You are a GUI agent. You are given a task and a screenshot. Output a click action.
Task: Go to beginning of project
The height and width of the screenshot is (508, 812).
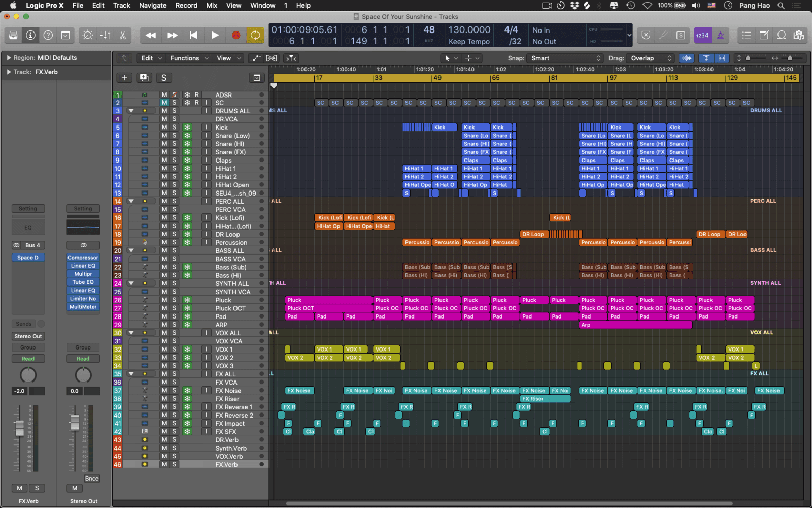(x=193, y=35)
